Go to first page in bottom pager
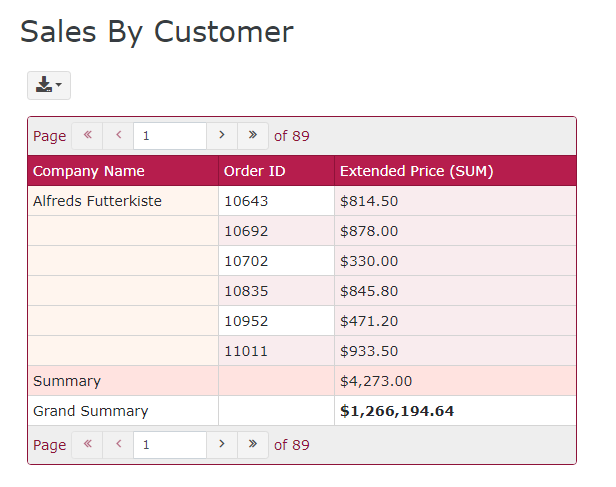This screenshot has width=616, height=487. (x=87, y=444)
